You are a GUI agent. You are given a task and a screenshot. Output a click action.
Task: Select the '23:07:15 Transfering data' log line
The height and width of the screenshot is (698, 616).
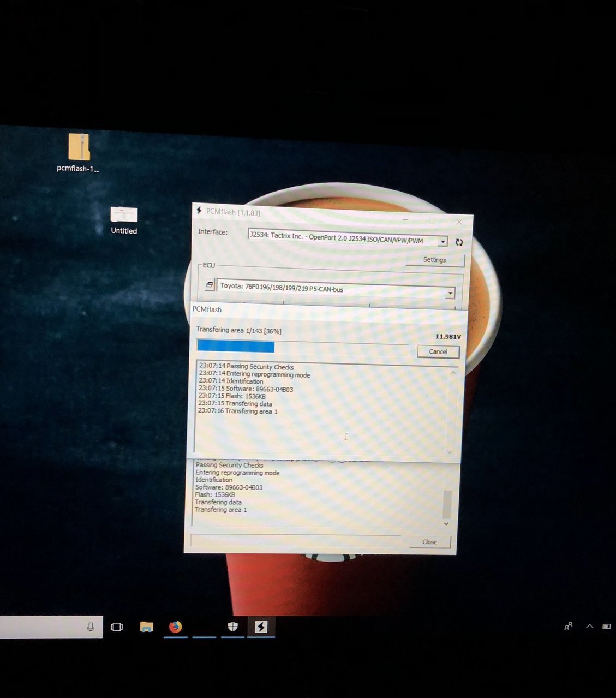[235, 404]
